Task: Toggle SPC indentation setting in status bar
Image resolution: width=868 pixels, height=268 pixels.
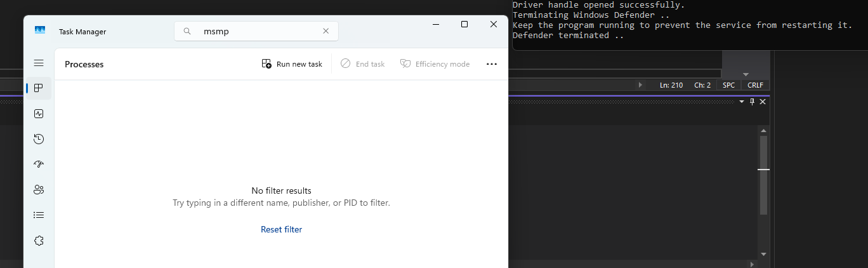Action: (728, 85)
